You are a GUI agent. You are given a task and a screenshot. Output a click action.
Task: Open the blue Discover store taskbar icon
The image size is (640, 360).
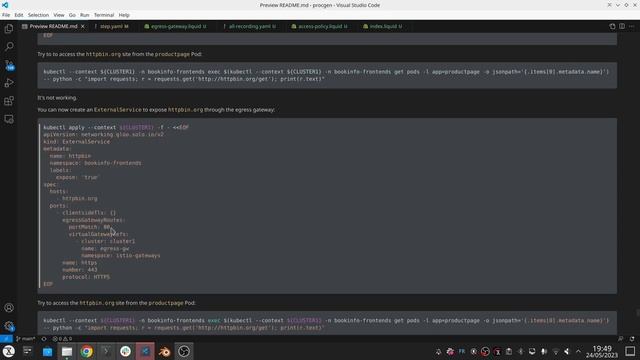(x=47, y=351)
